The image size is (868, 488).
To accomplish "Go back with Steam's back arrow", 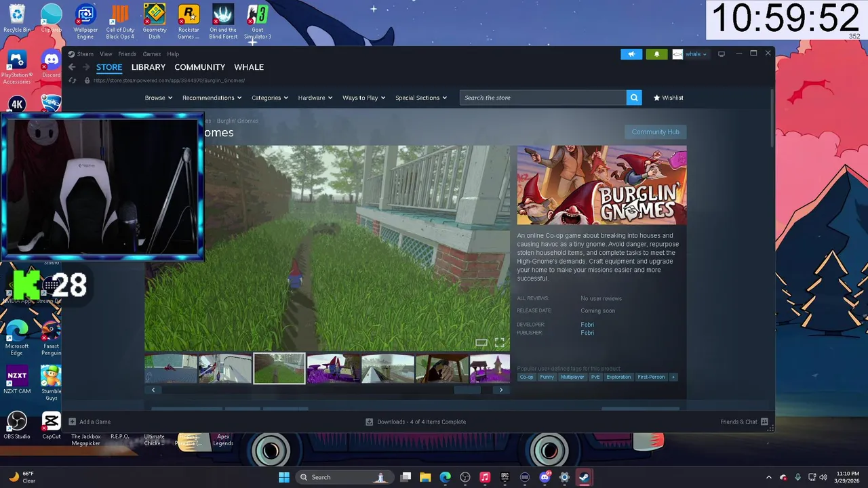I will [72, 67].
